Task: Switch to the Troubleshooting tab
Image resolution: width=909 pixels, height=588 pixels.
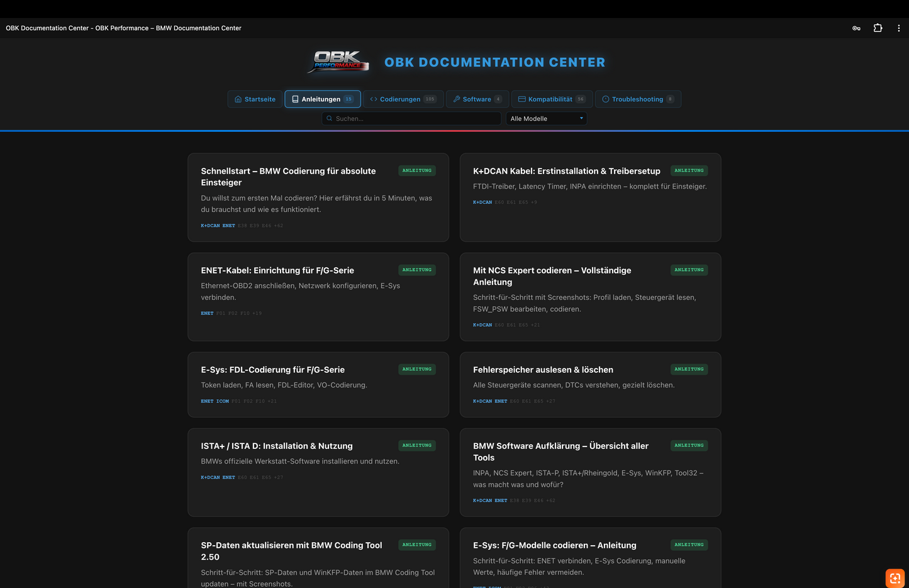Action: click(638, 99)
